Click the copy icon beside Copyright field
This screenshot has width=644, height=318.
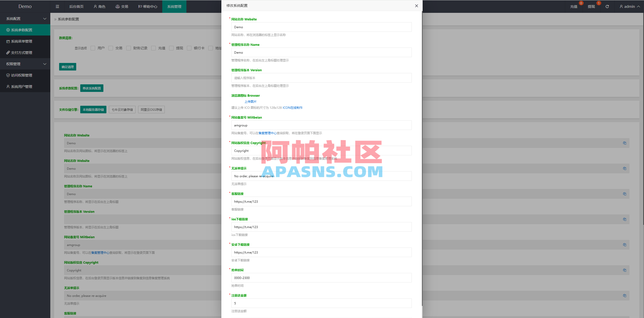point(625,270)
